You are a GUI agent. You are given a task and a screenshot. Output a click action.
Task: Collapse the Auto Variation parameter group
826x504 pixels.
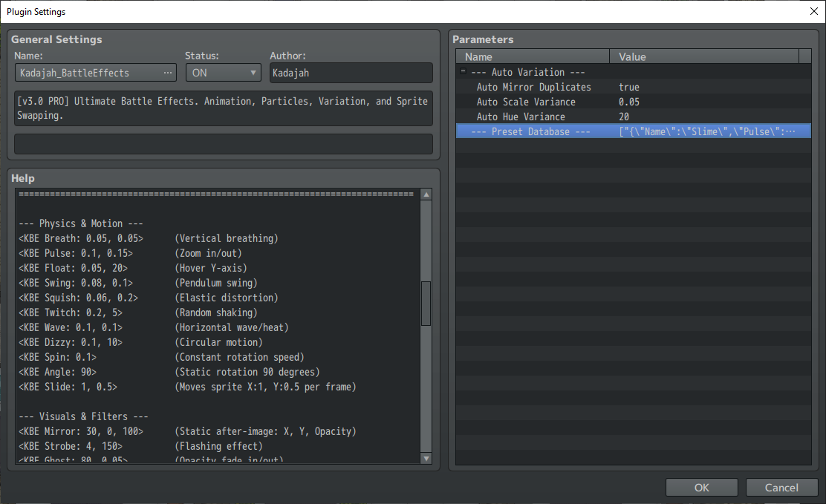click(463, 71)
